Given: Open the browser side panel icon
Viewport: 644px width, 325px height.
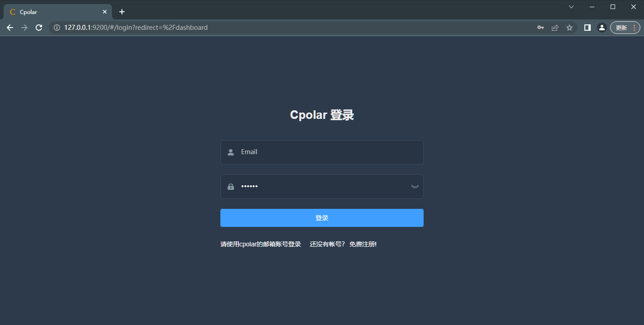Looking at the screenshot, I should point(587,28).
